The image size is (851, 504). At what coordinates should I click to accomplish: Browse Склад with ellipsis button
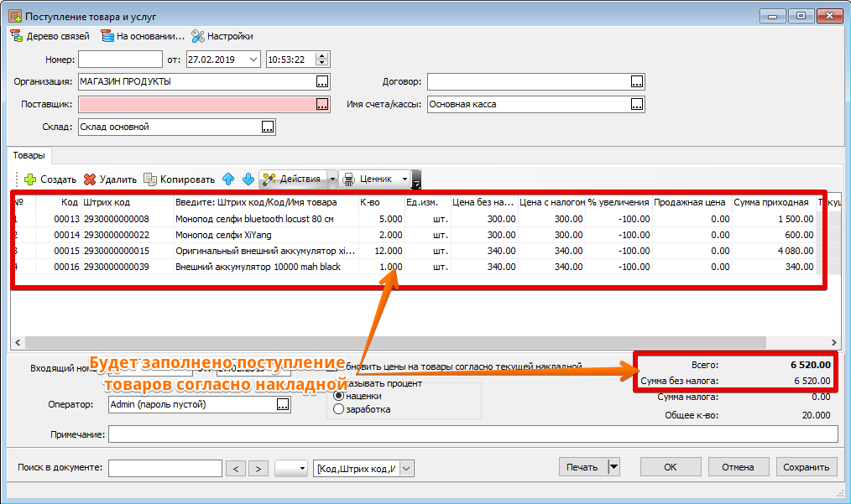pyautogui.click(x=268, y=127)
